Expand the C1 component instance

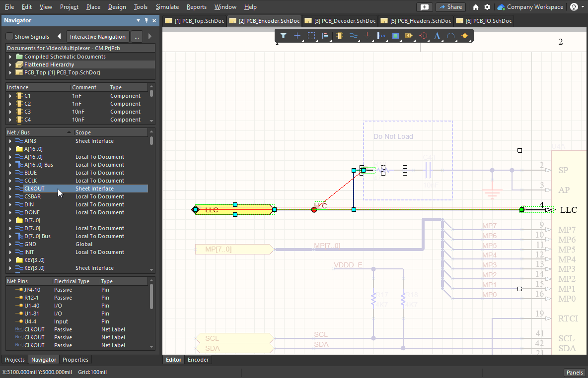click(10, 96)
